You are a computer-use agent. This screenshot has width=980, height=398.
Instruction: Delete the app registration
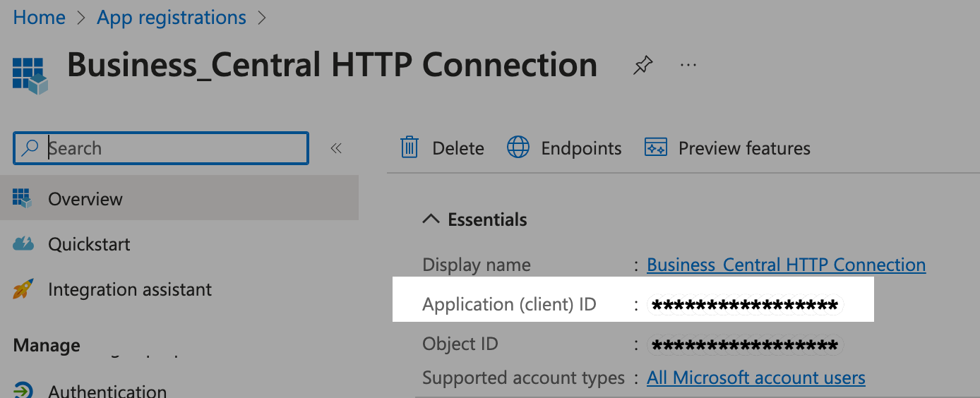(443, 148)
